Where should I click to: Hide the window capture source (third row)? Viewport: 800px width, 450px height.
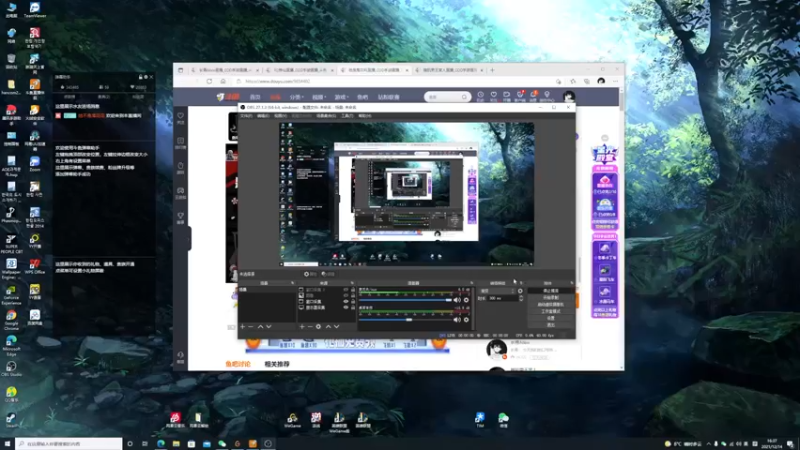(346, 302)
